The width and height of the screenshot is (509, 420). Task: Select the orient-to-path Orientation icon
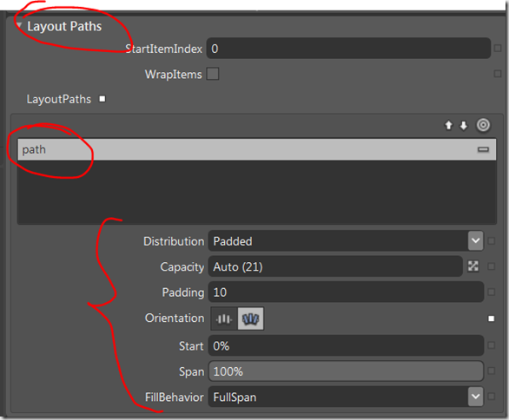point(251,318)
